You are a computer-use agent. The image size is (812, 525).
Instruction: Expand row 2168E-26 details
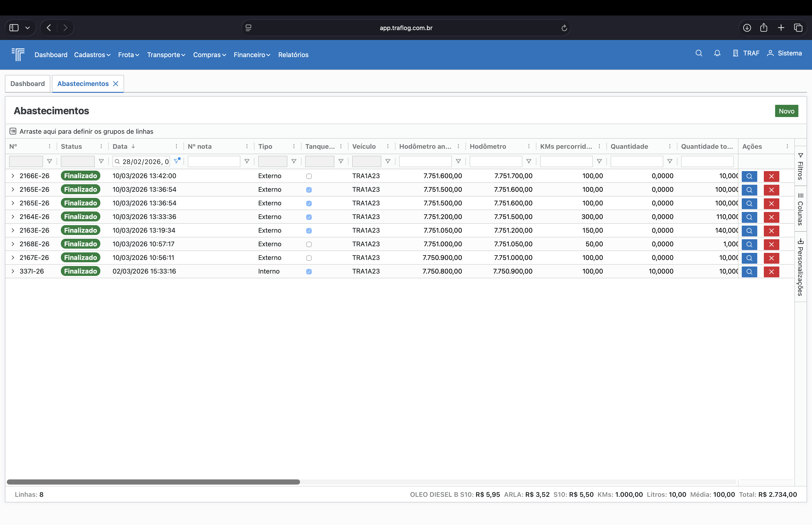13,244
